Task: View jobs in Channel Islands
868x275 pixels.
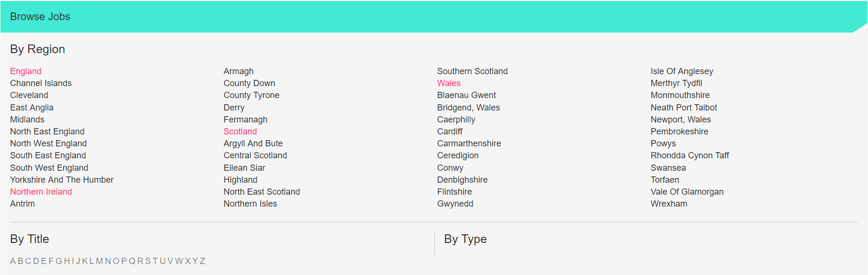Action: tap(41, 83)
